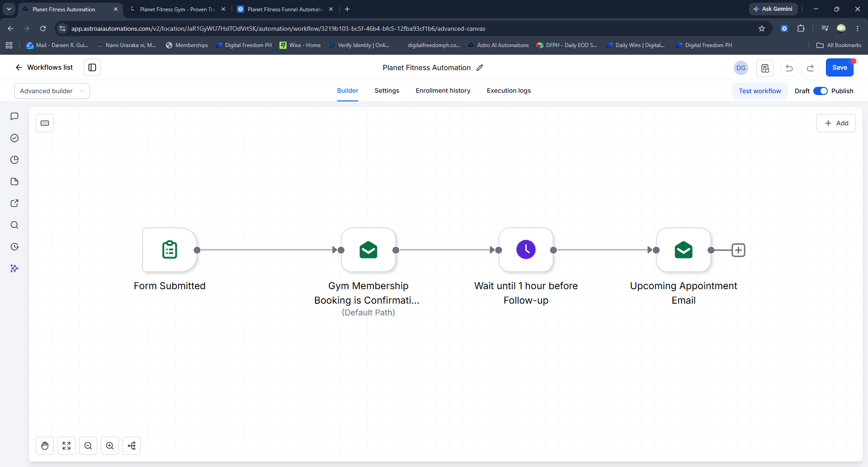This screenshot has width=868, height=467.
Task: Click the browser address bar URL
Action: pos(278,29)
